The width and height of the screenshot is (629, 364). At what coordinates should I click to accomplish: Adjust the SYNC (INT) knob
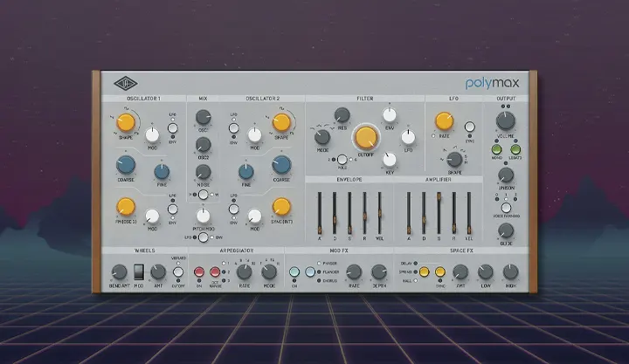281,207
